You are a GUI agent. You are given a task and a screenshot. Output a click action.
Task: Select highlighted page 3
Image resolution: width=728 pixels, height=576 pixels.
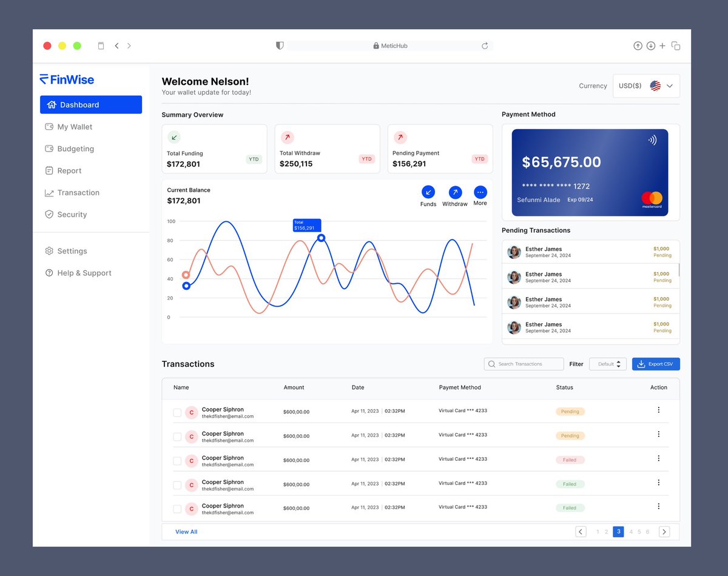tap(618, 532)
